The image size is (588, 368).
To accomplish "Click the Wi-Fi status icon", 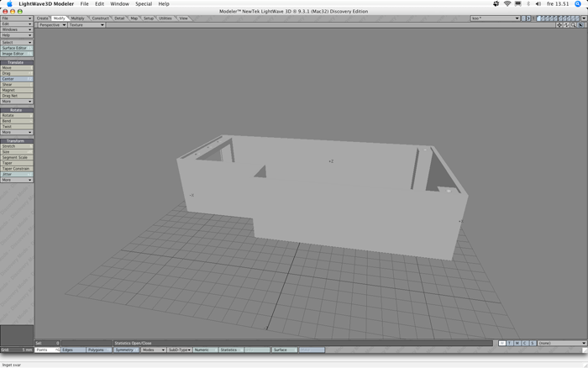I will coord(507,3).
